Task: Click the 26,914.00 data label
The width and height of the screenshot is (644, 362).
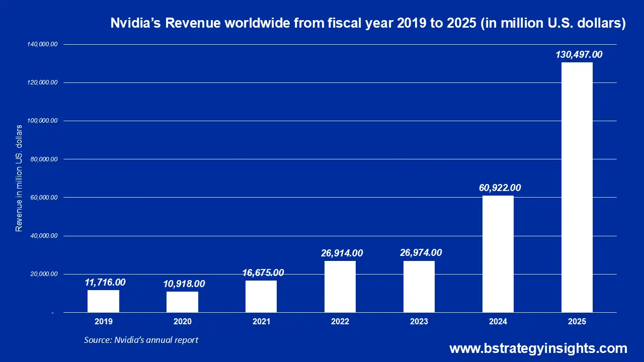Action: [x=341, y=253]
